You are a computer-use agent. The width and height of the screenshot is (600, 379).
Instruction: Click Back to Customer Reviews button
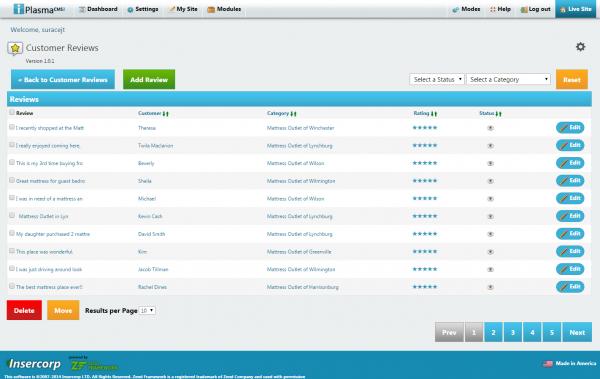tap(63, 80)
